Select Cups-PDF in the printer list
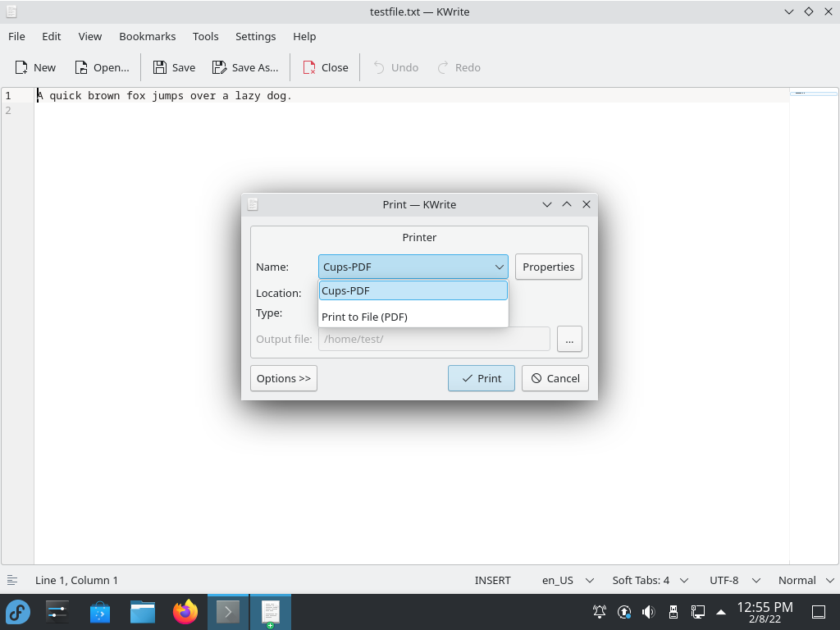Viewport: 840px width, 630px height. pos(413,290)
